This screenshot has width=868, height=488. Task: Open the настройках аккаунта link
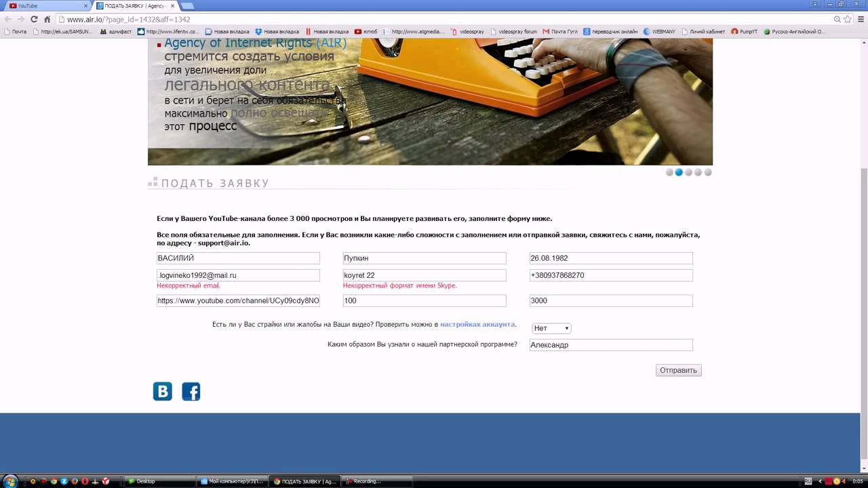(477, 325)
